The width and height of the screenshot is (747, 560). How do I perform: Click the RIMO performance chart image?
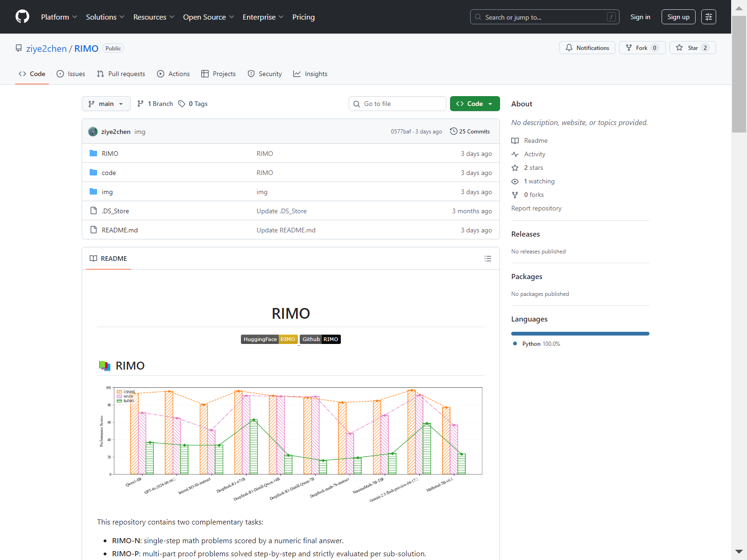291,443
